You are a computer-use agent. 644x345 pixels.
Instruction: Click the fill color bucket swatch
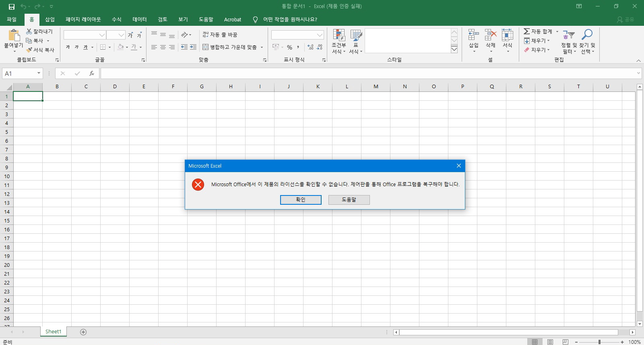click(x=120, y=47)
